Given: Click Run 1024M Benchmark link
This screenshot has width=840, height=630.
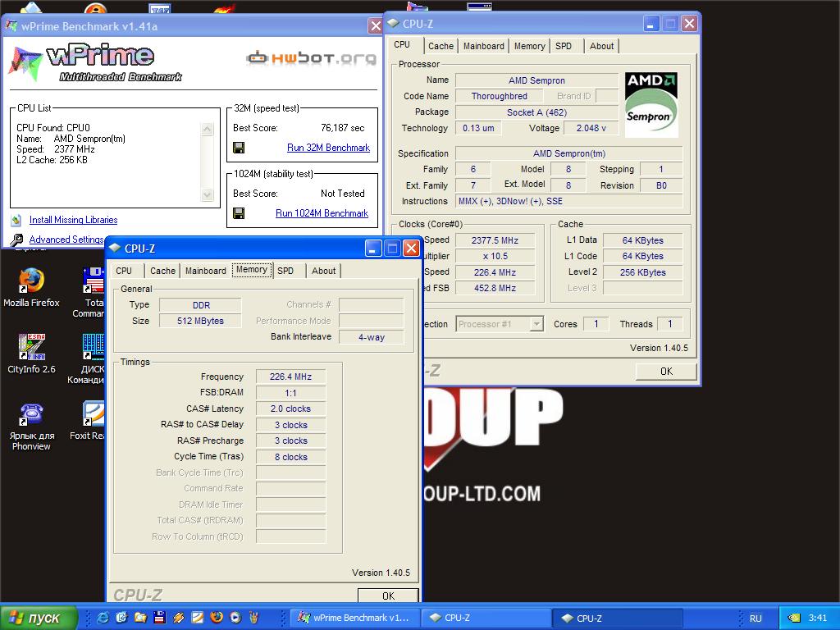Looking at the screenshot, I should pyautogui.click(x=322, y=213).
